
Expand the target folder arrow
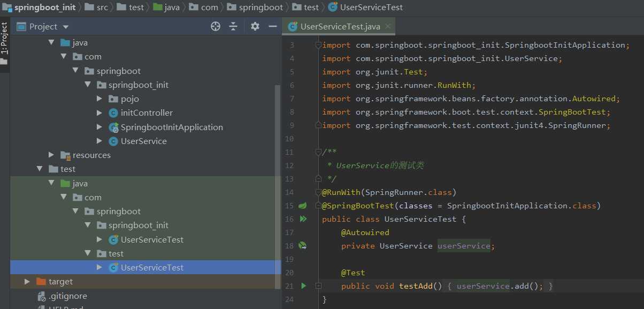[x=27, y=282]
